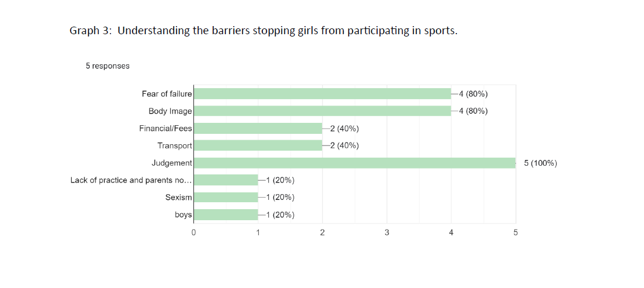Select the Fear of failure bar
Screen dimensions: 644x288
322,93
